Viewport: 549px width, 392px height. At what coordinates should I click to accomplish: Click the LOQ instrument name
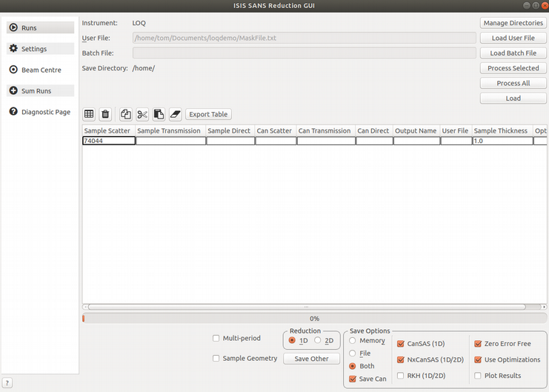point(139,23)
